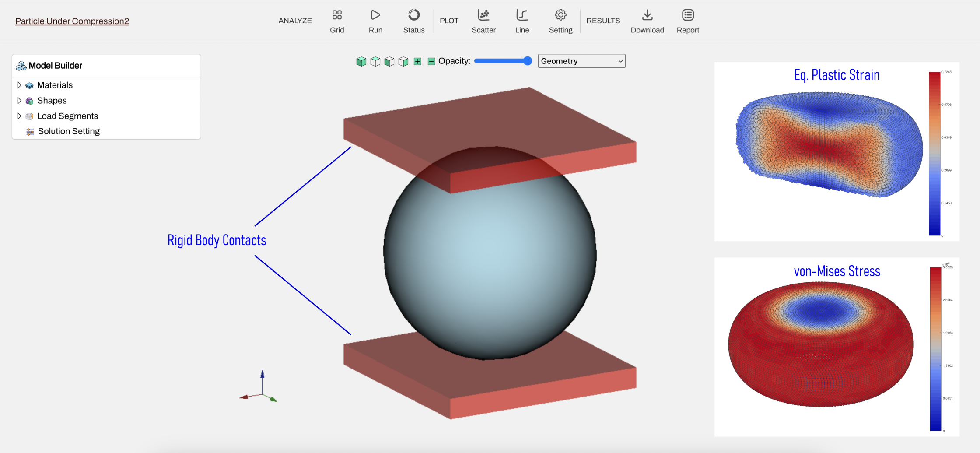Zoom out with the minus icon
Viewport: 980px width, 453px height.
tap(431, 61)
